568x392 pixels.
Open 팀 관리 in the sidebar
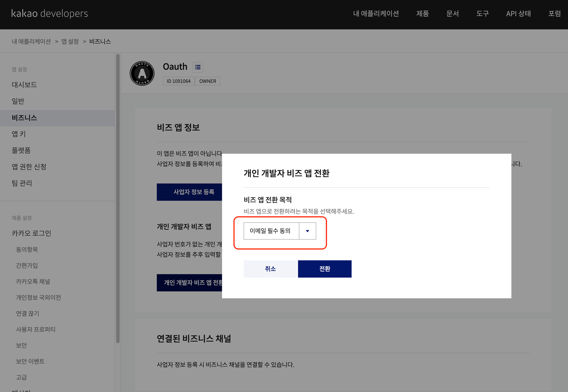click(x=22, y=183)
